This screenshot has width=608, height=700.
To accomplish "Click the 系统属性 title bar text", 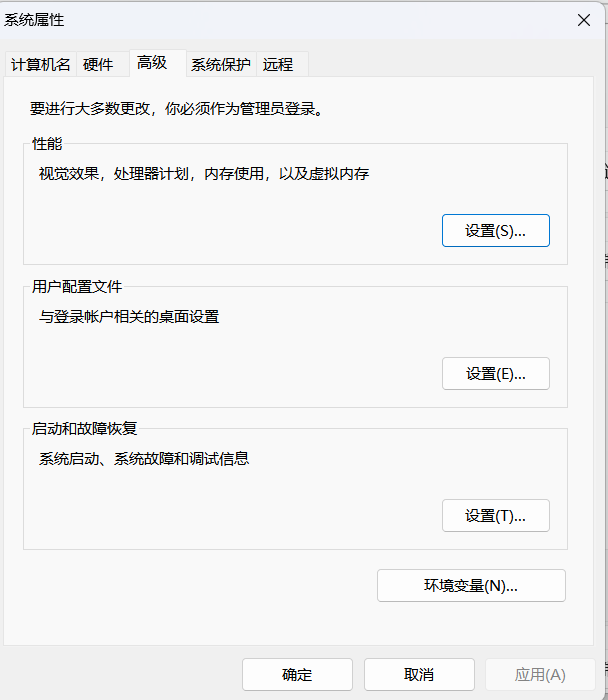I will 34,20.
